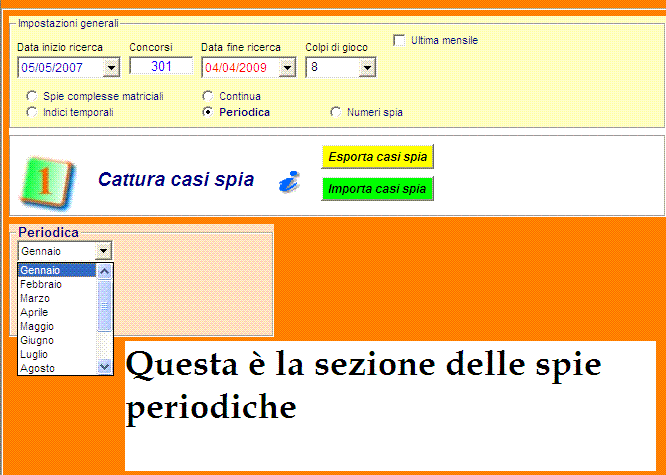Click the Concorsi field showing 301
The width and height of the screenshot is (666, 475).
pyautogui.click(x=161, y=66)
